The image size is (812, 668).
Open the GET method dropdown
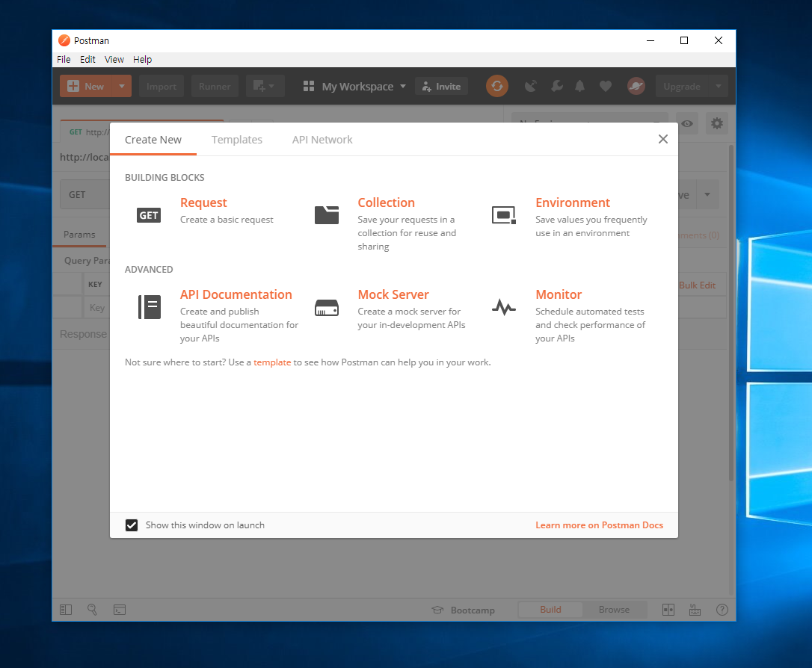85,194
